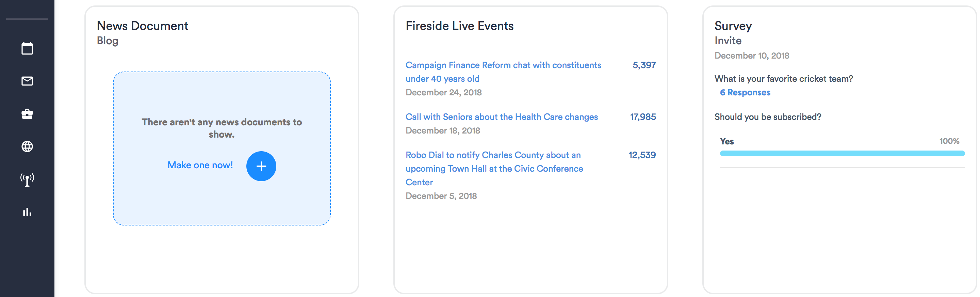The width and height of the screenshot is (980, 297).
Task: Click the Fireside Live Events heading
Action: [460, 26]
